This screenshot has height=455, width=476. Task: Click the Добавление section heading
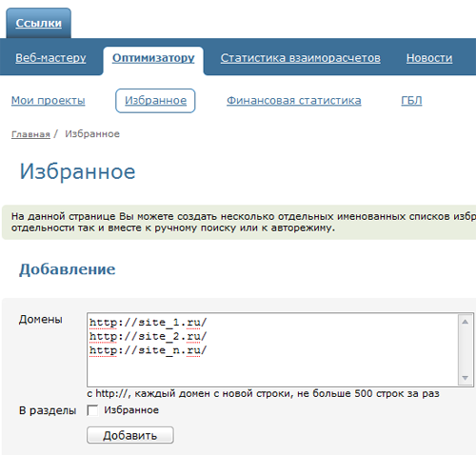point(68,269)
